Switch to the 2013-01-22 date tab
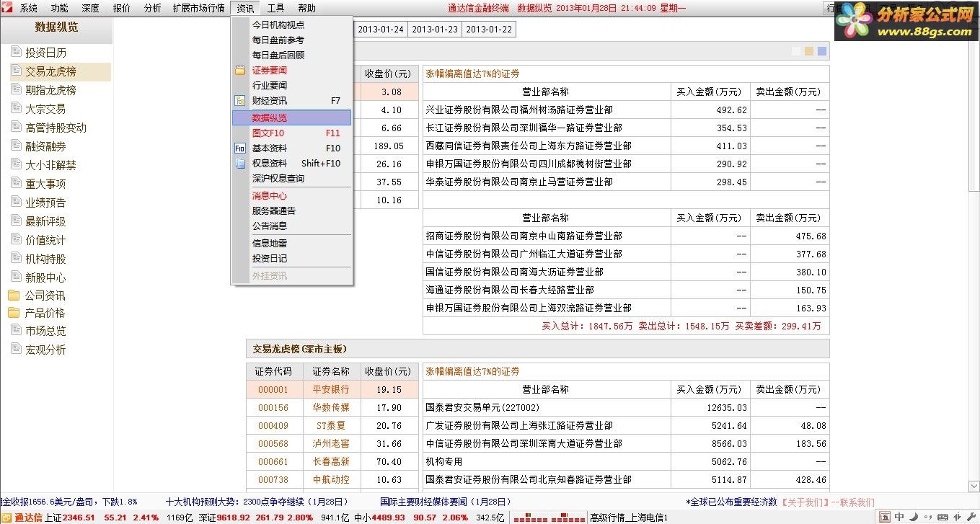Viewport: 980px width, 524px height. [x=489, y=30]
